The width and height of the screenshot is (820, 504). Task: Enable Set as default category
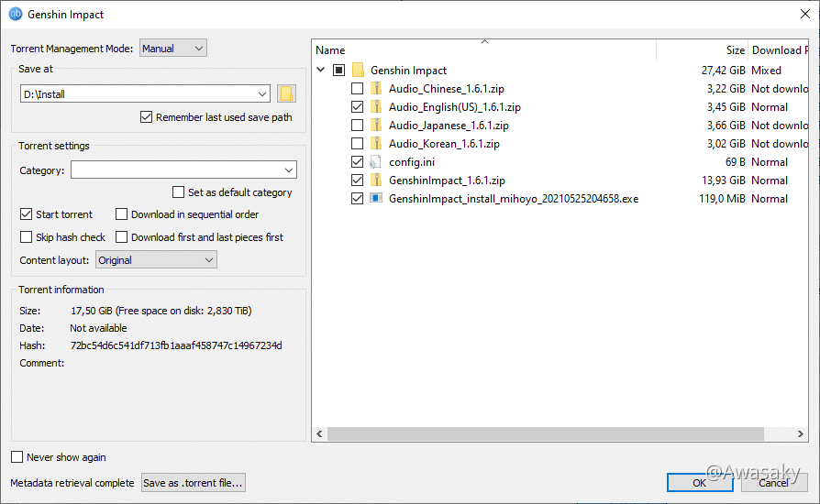(178, 192)
